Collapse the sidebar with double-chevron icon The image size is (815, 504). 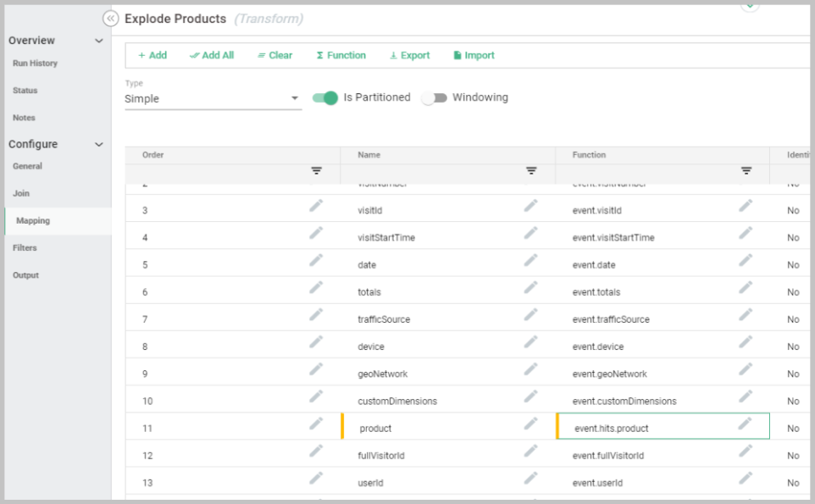(110, 19)
